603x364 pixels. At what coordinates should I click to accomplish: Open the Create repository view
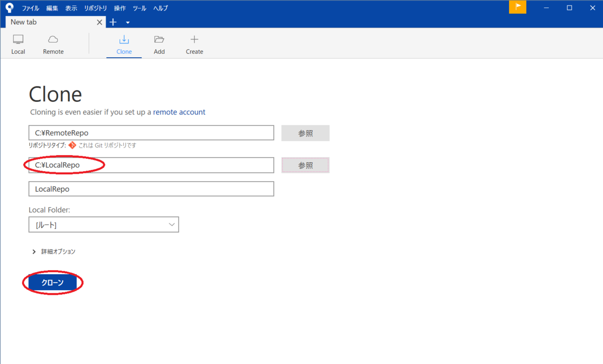pos(194,43)
